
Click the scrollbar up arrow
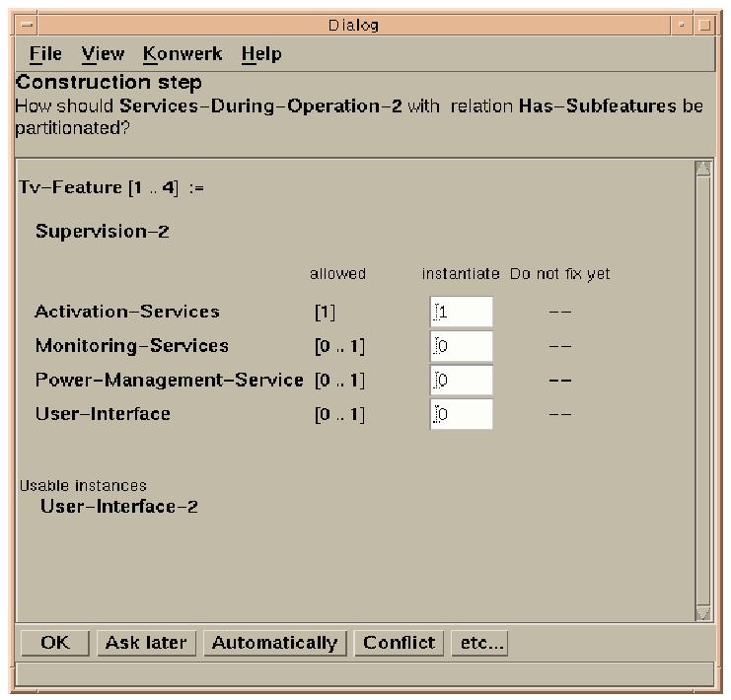point(703,169)
